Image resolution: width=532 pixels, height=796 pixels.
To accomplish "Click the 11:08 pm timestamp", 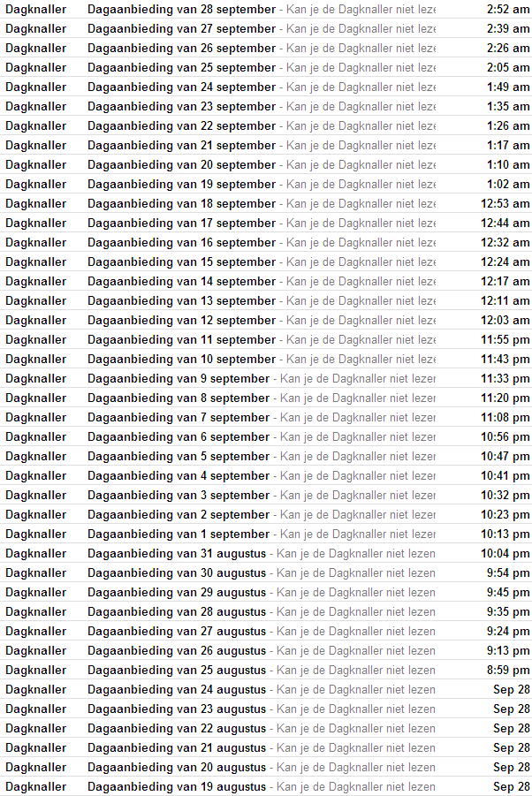I will [505, 417].
